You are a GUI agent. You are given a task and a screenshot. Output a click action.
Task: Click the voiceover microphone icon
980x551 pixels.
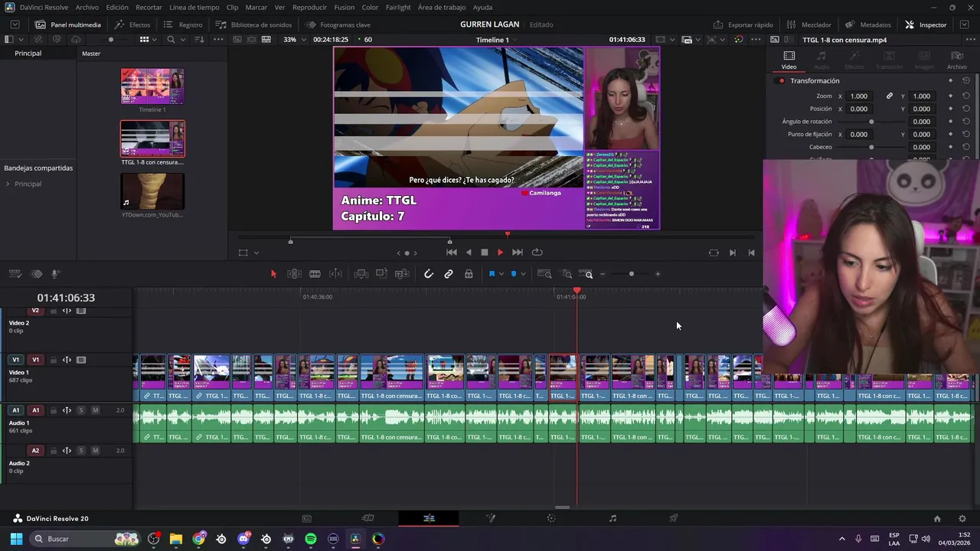(x=55, y=274)
